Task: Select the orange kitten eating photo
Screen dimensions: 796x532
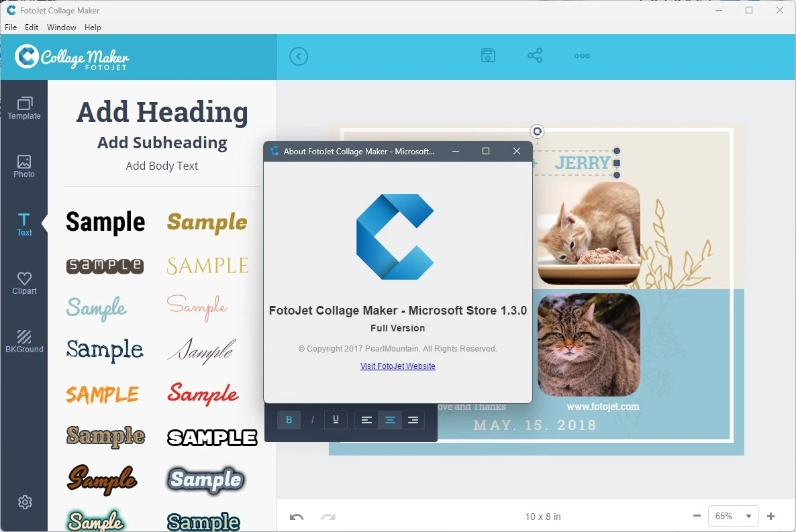Action: click(x=589, y=233)
